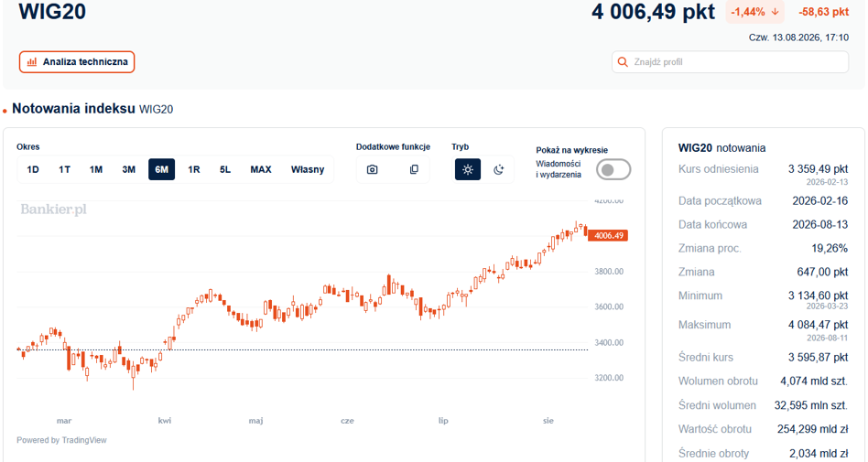Click the bar chart icon in Analiza techniczna
868x462 pixels.
32,62
